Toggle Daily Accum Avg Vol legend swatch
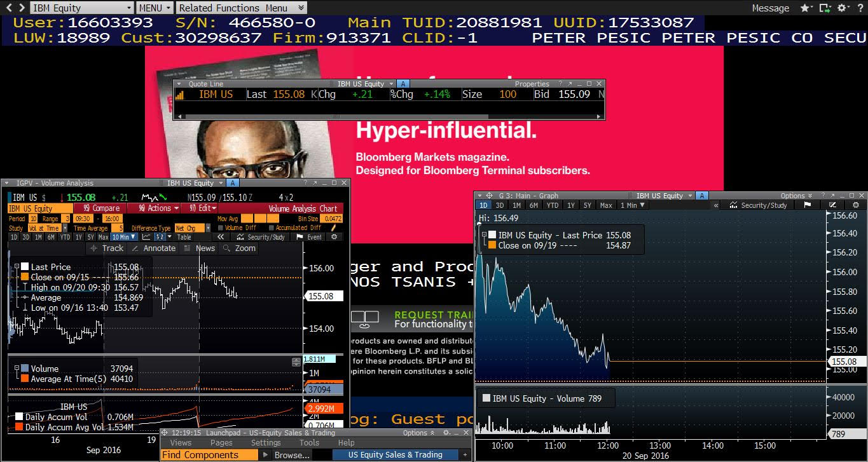 pos(19,428)
